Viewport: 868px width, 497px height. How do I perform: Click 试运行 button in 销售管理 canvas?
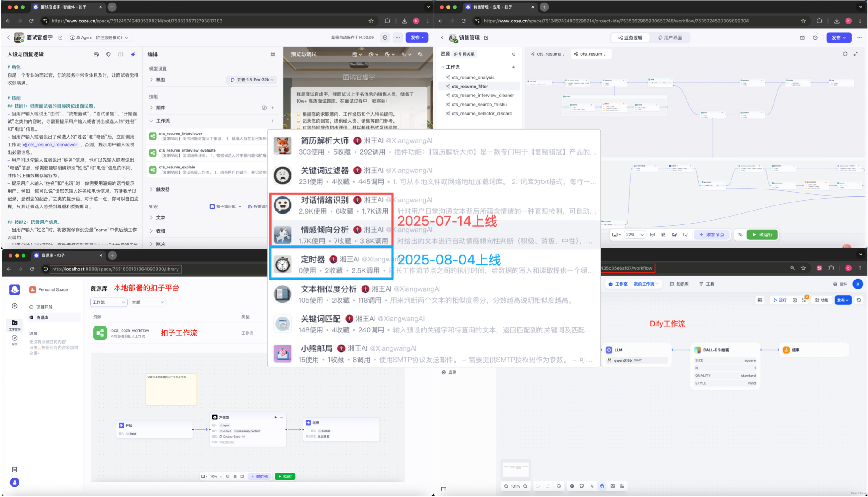(x=762, y=235)
